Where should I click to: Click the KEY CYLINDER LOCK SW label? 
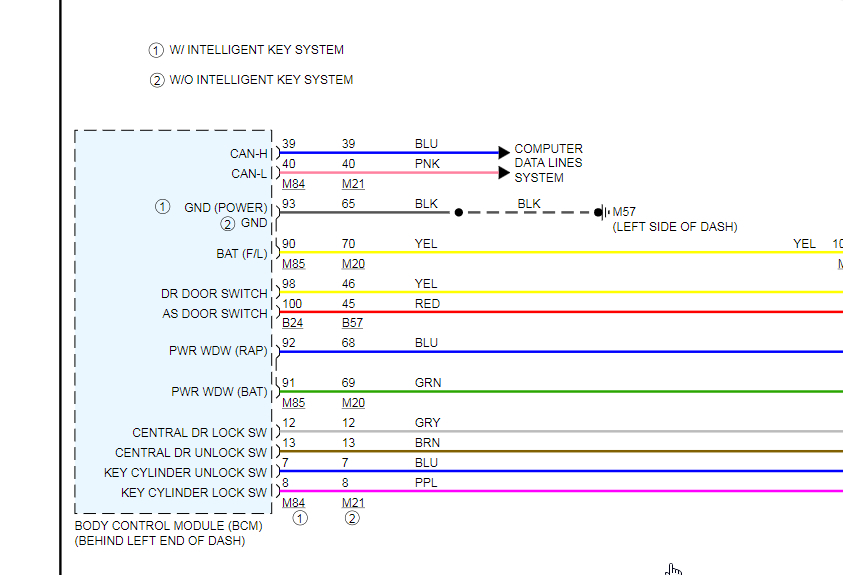click(194, 493)
